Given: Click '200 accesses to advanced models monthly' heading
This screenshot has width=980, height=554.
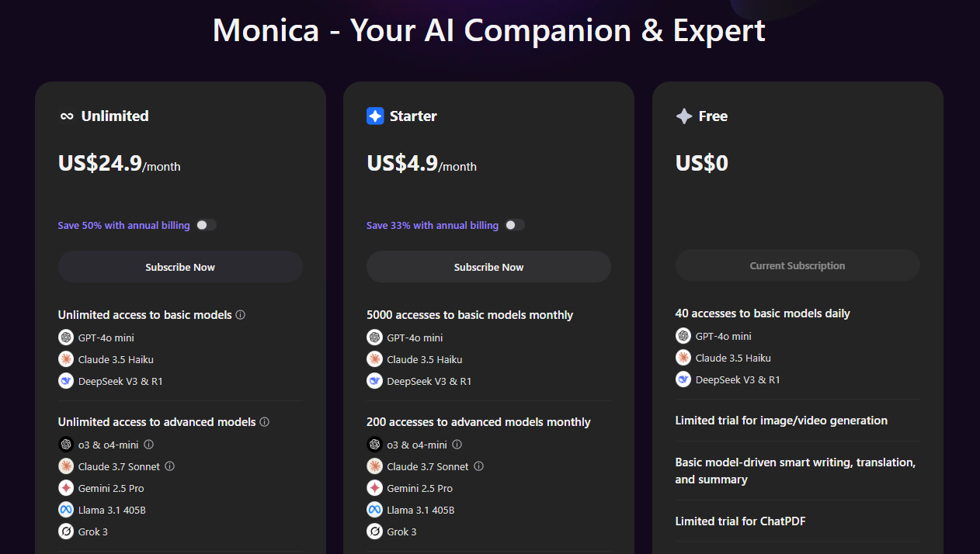Looking at the screenshot, I should coord(478,422).
